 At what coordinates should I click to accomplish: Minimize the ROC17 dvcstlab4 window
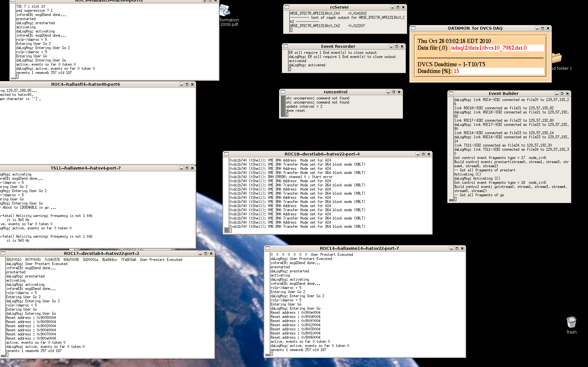[x=200, y=253]
